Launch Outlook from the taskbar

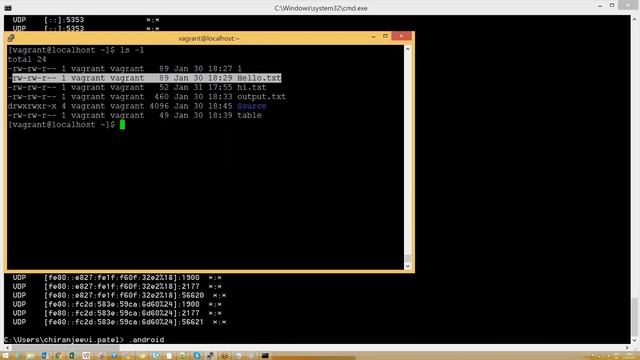[45, 356]
